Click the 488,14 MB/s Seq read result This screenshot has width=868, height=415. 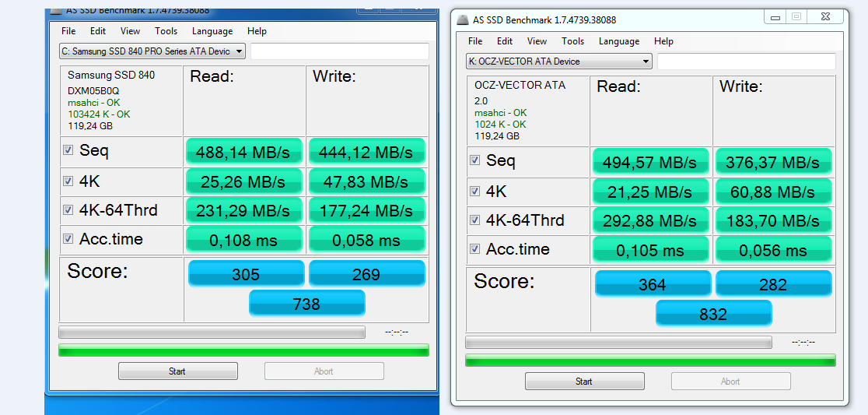(x=244, y=152)
